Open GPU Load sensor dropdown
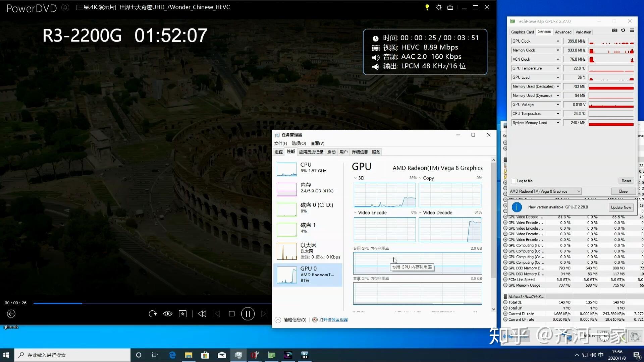The image size is (644, 362). (558, 77)
